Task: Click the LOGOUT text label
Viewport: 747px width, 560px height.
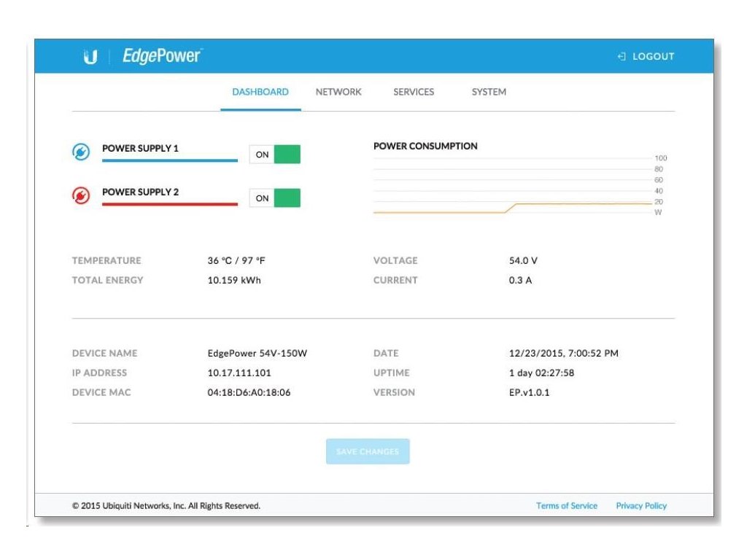Action: (653, 56)
